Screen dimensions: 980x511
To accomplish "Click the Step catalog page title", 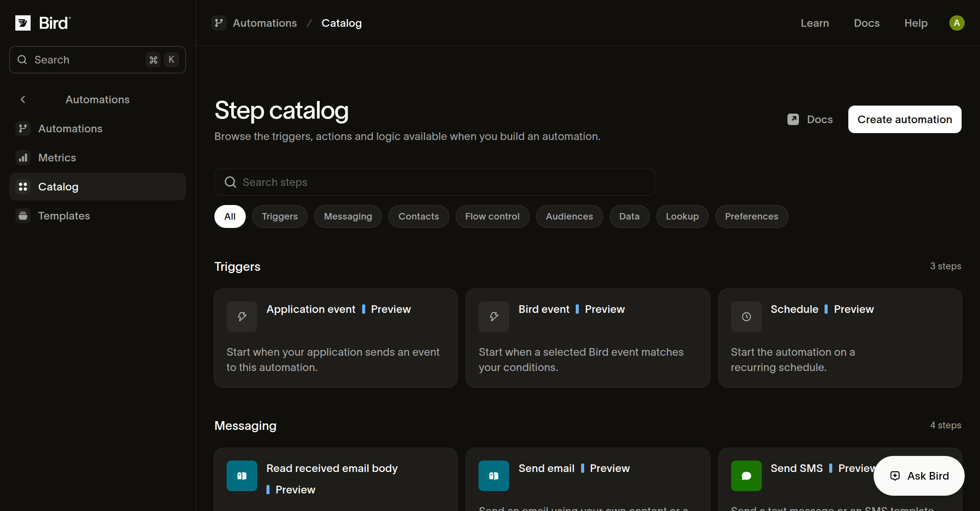I will point(282,111).
